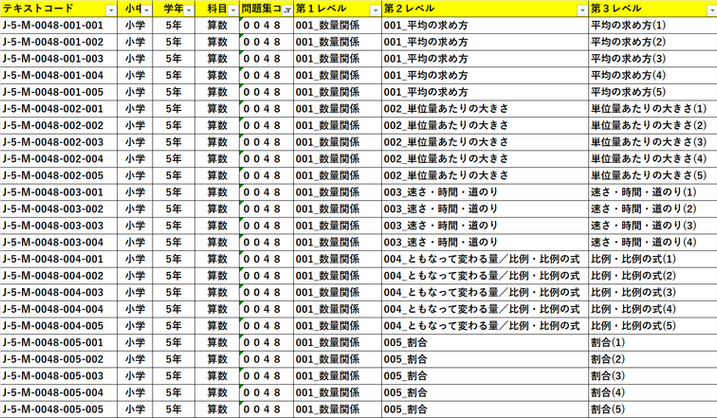Select the 単位量あたりの大きさ(1) cell
The image size is (717, 418).
(x=653, y=109)
